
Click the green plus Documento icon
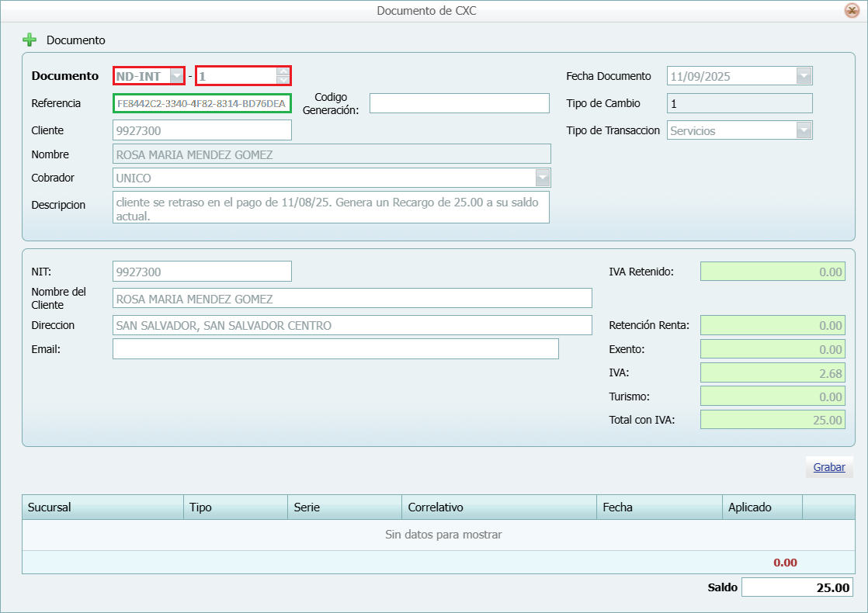tap(30, 40)
